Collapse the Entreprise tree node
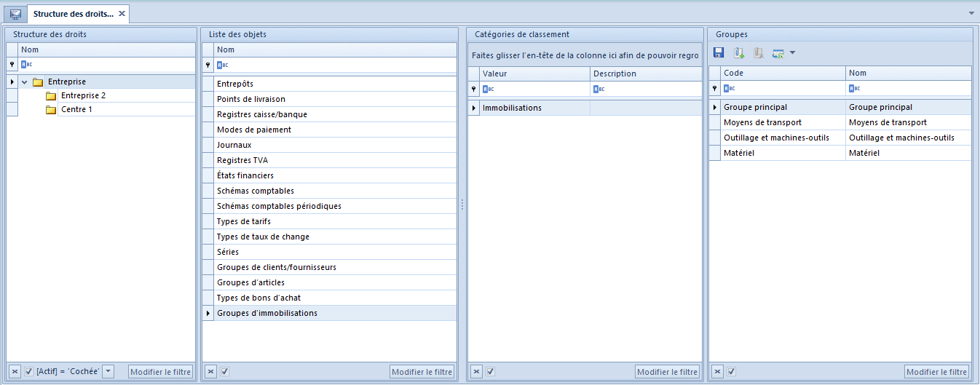The height and width of the screenshot is (385, 980). [24, 82]
